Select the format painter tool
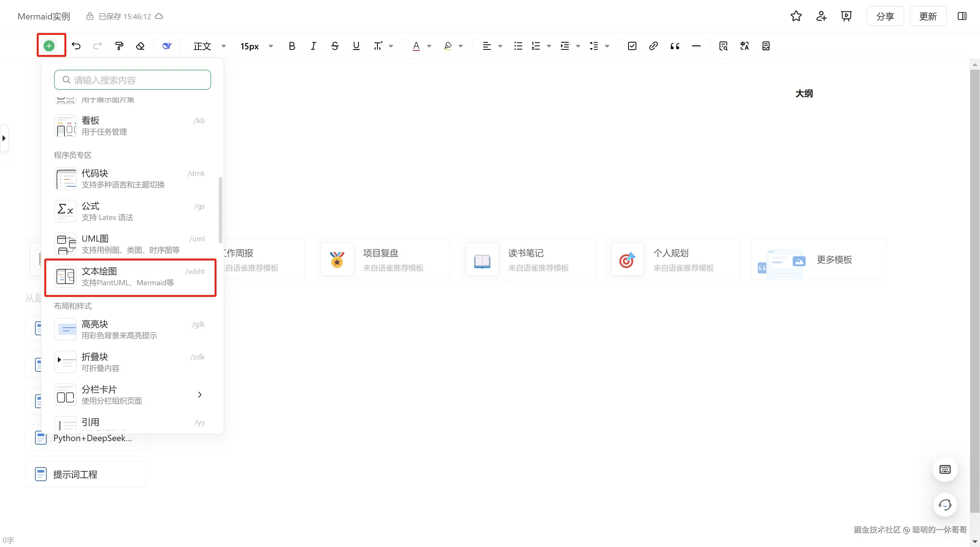This screenshot has height=547, width=980. tap(119, 46)
